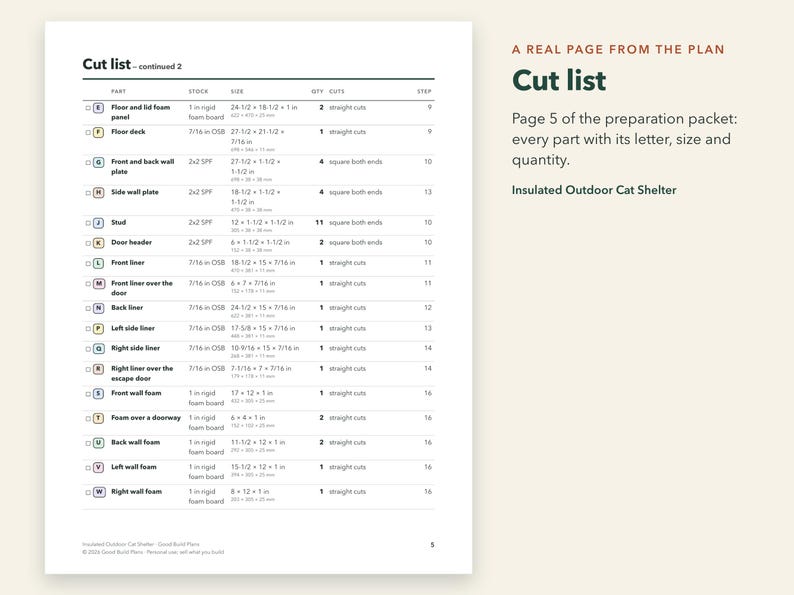Click the letter F part badge
Image resolution: width=794 pixels, height=595 pixels.
tap(99, 132)
